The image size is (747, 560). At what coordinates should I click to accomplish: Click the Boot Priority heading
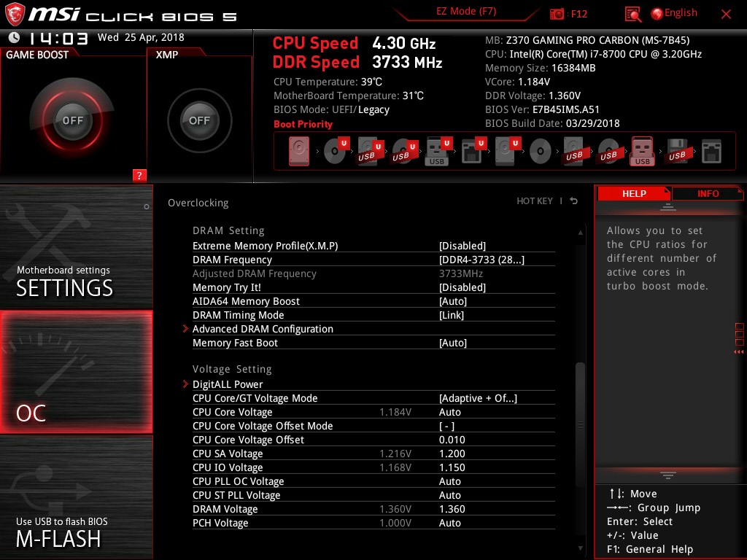point(303,124)
